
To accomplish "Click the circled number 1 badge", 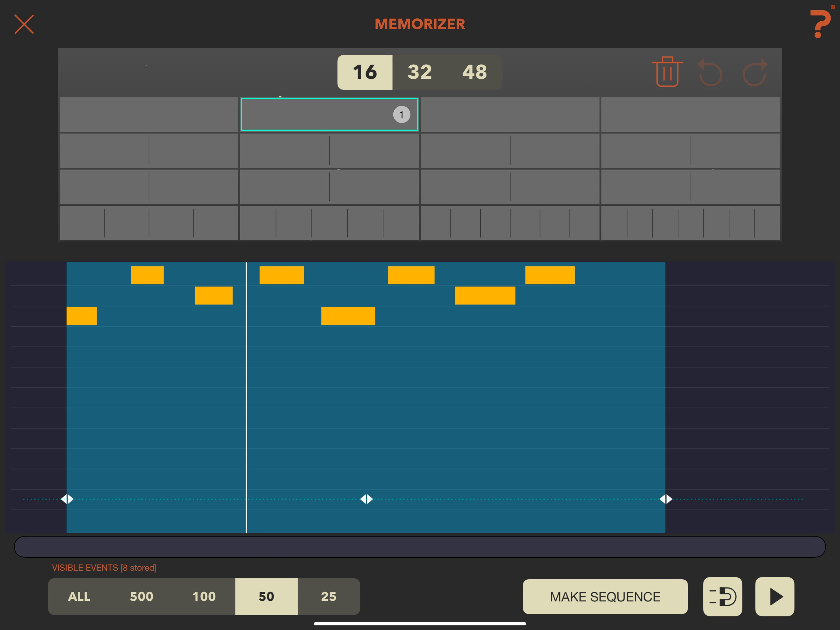I will (x=401, y=114).
